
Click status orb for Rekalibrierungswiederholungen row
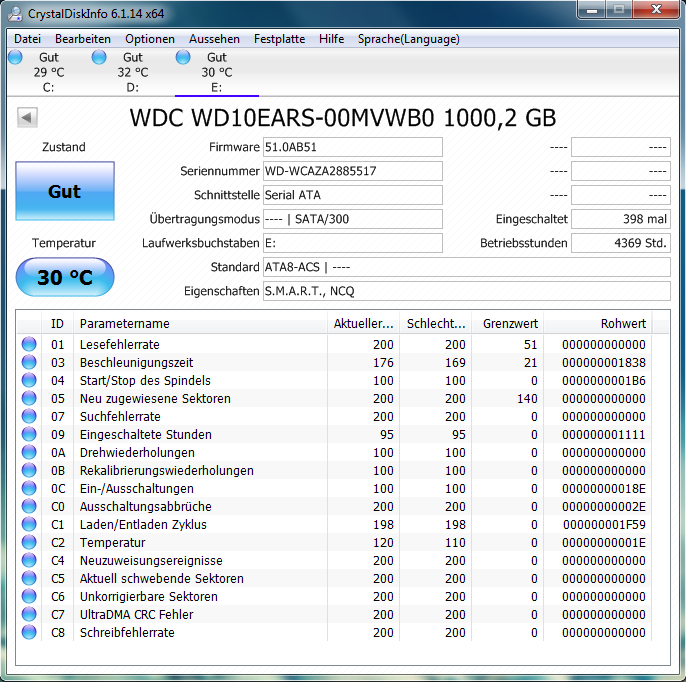point(29,470)
